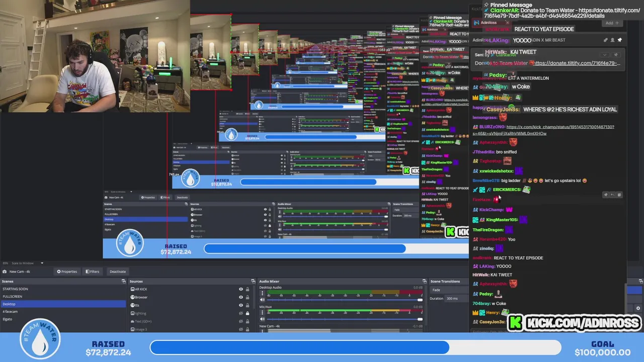Viewport: 644px width, 362px height.
Task: Select the Desktop scene
Action: tap(63, 304)
